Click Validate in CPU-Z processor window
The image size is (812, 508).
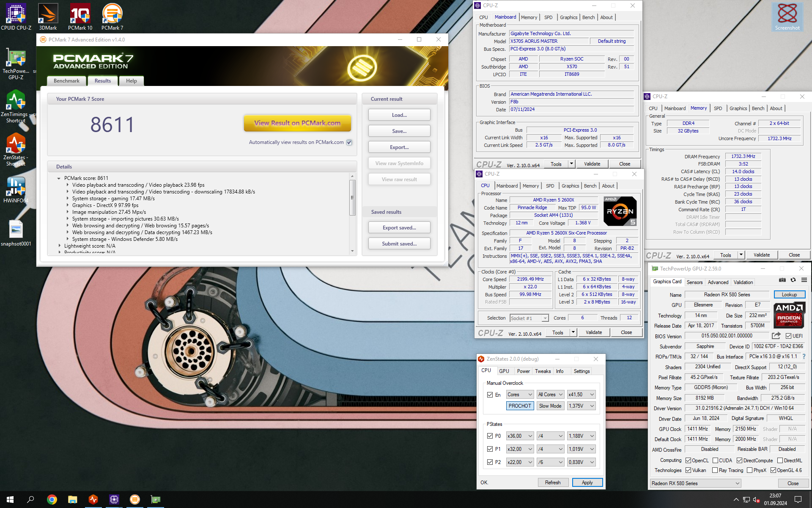tap(593, 333)
